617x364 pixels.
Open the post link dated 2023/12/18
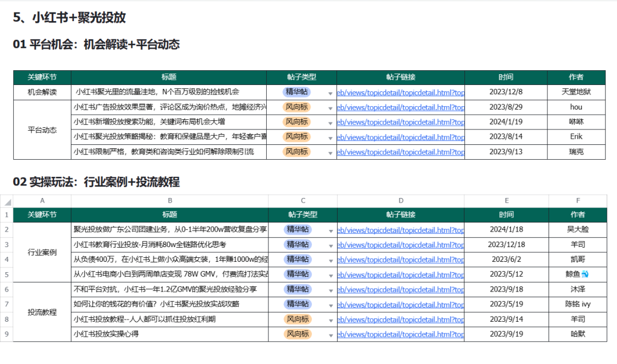click(x=400, y=245)
